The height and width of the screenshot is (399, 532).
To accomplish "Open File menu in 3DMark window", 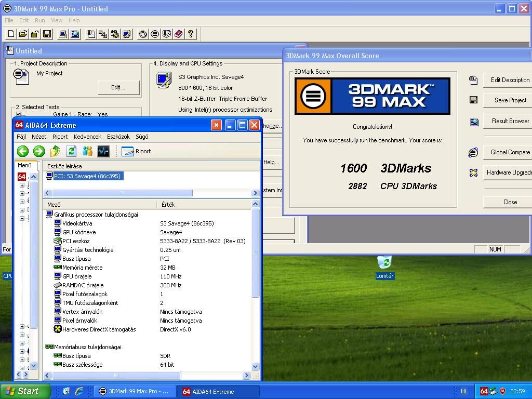I will click(9, 20).
